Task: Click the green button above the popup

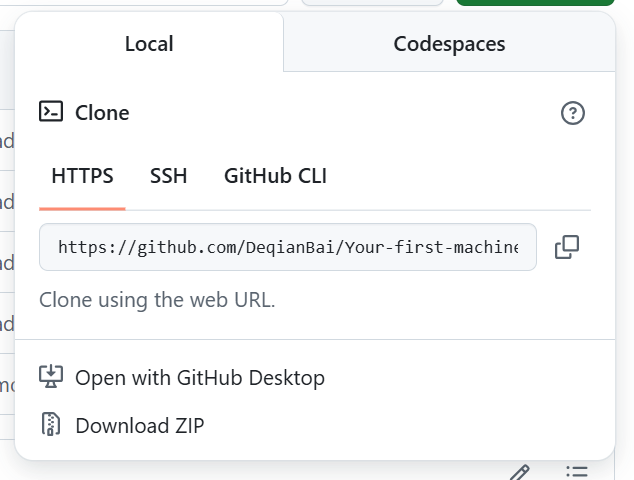Action: (x=535, y=2)
